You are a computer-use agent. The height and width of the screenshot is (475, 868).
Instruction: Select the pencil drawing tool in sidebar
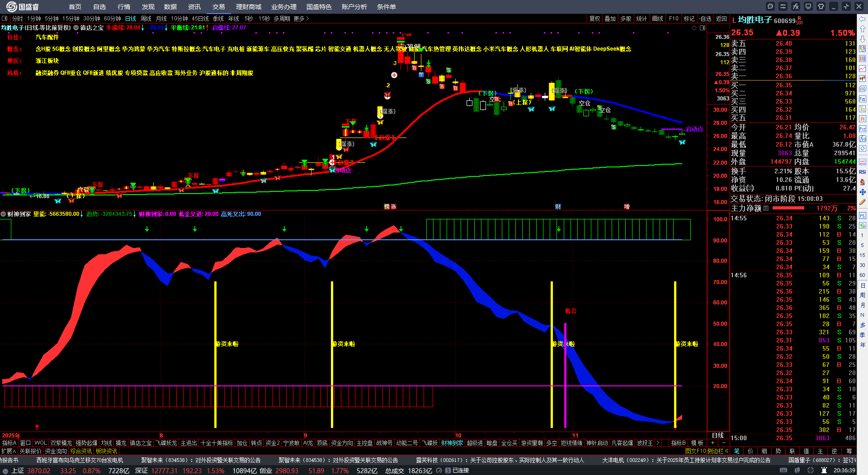tap(863, 202)
